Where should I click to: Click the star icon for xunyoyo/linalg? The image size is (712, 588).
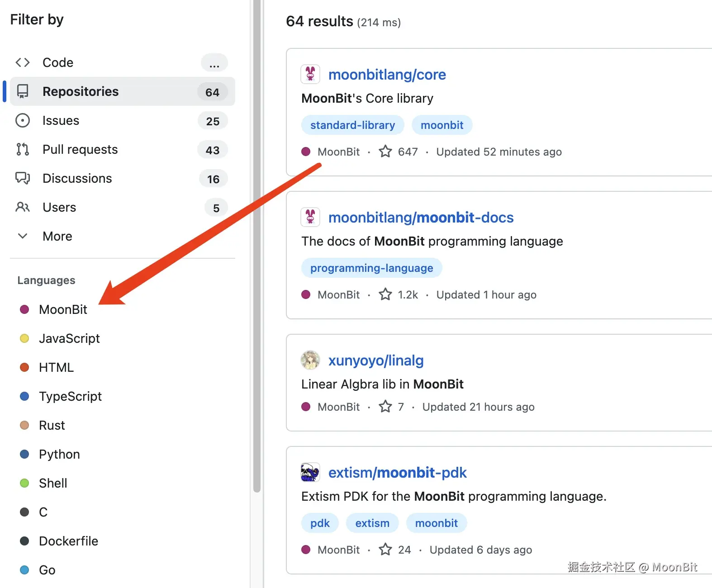385,407
